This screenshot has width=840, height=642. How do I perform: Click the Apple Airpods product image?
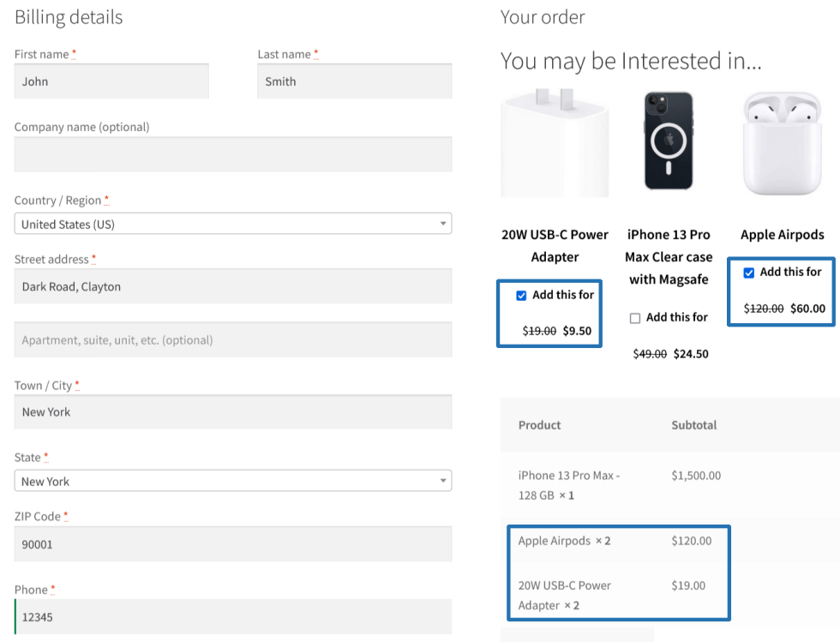(782, 142)
